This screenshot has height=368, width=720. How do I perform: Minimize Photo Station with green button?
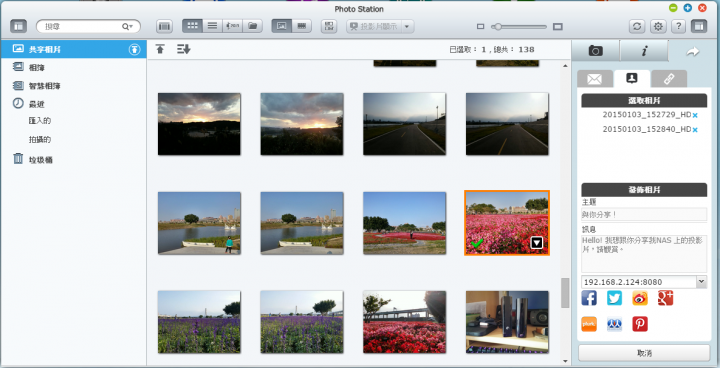[x=673, y=8]
